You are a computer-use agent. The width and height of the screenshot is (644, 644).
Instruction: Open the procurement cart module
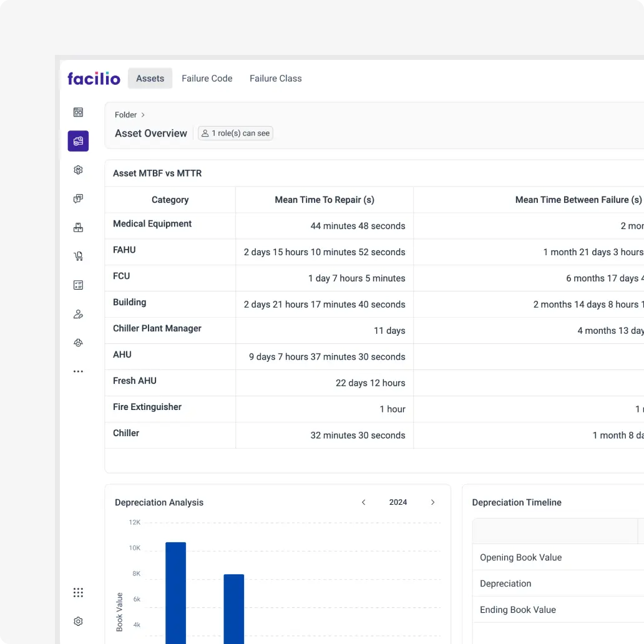pyautogui.click(x=78, y=256)
